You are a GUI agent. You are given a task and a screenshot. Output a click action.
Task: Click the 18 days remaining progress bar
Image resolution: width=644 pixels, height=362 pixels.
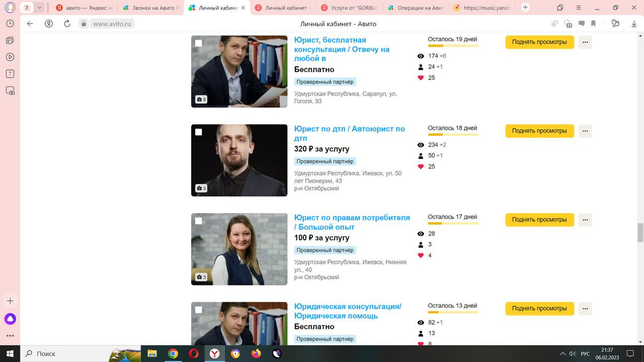point(453,135)
